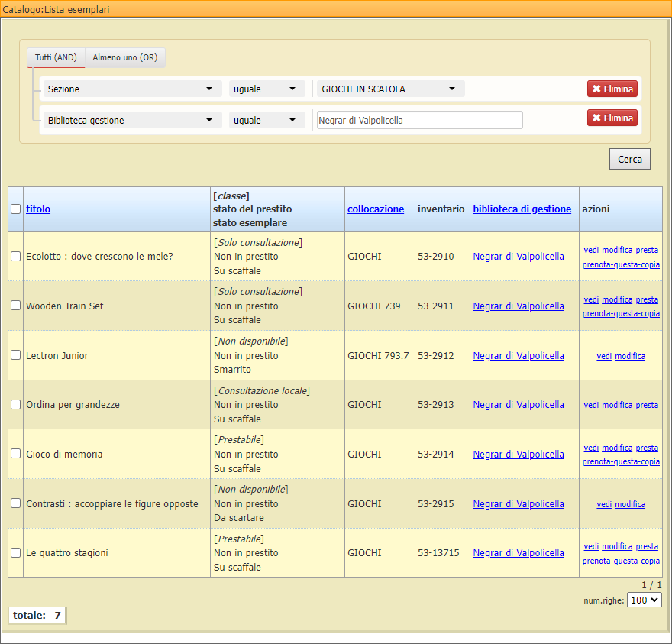The height and width of the screenshot is (644, 672).
Task: Change the num.righe dropdown from 100
Action: (x=644, y=600)
